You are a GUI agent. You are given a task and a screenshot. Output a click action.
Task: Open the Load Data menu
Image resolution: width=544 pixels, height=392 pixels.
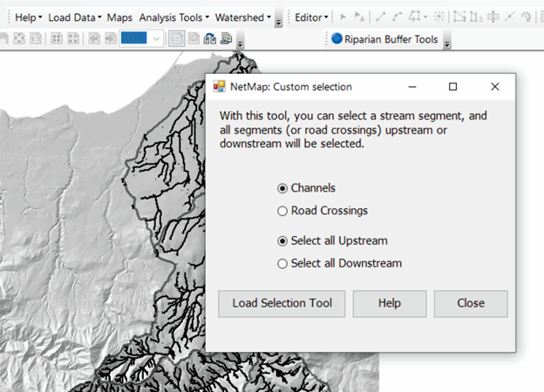75,17
